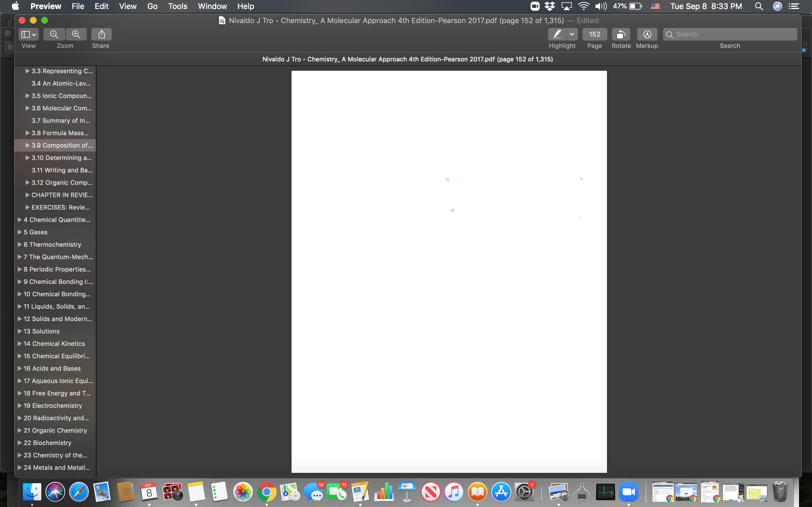Select the Highlight tool
This screenshot has width=812, height=507.
(x=558, y=34)
